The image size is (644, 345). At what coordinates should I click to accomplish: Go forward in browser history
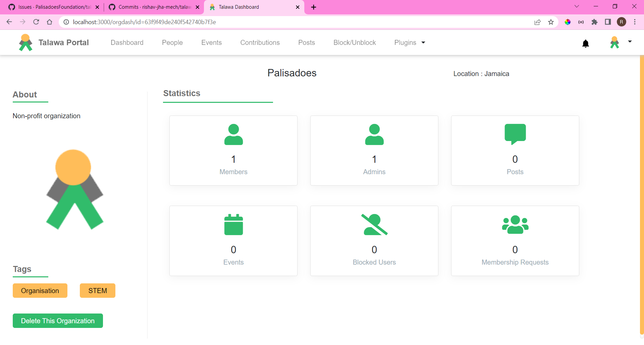(23, 22)
